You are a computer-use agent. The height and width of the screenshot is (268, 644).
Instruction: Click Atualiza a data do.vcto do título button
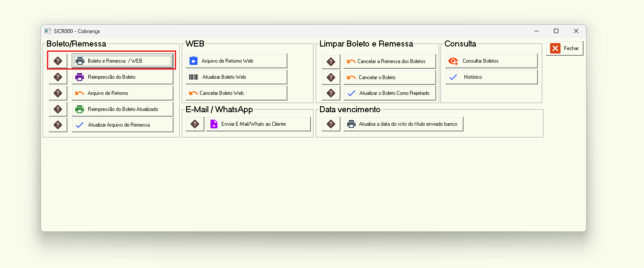tap(403, 124)
